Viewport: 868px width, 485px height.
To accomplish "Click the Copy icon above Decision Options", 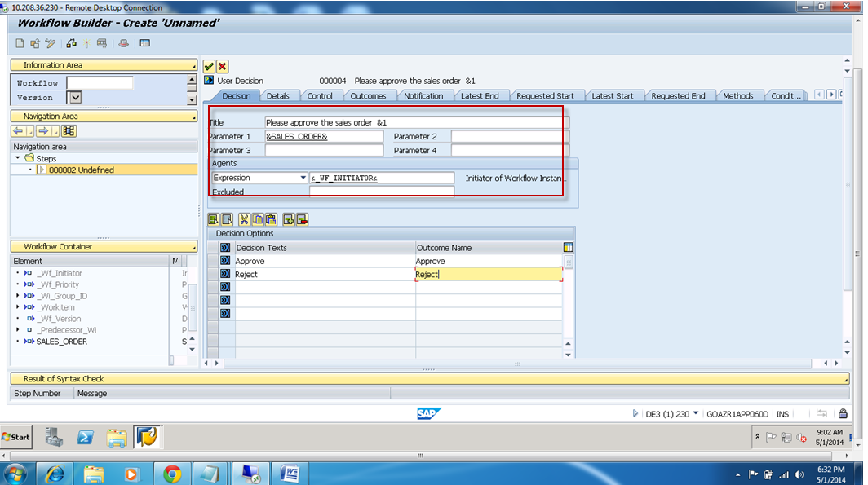I will 258,218.
